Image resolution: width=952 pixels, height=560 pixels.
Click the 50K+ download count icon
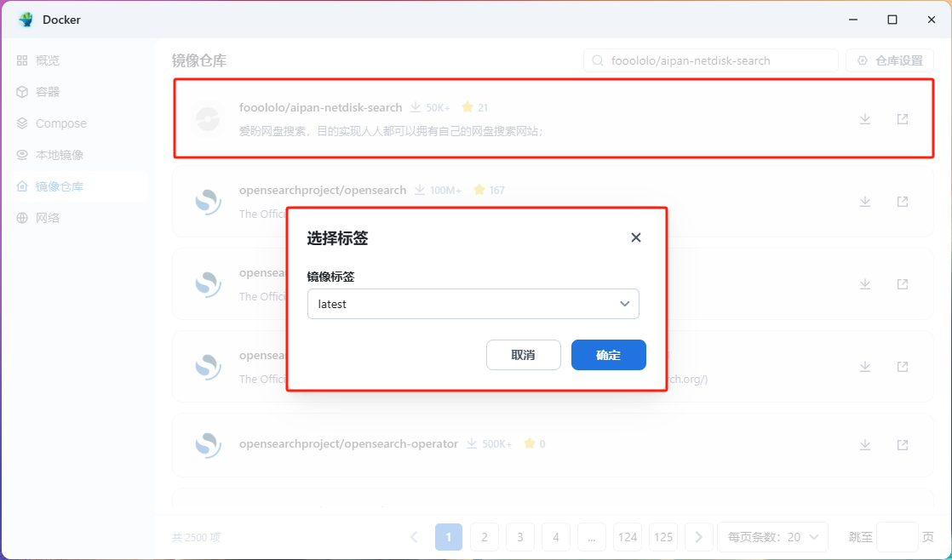(x=416, y=107)
